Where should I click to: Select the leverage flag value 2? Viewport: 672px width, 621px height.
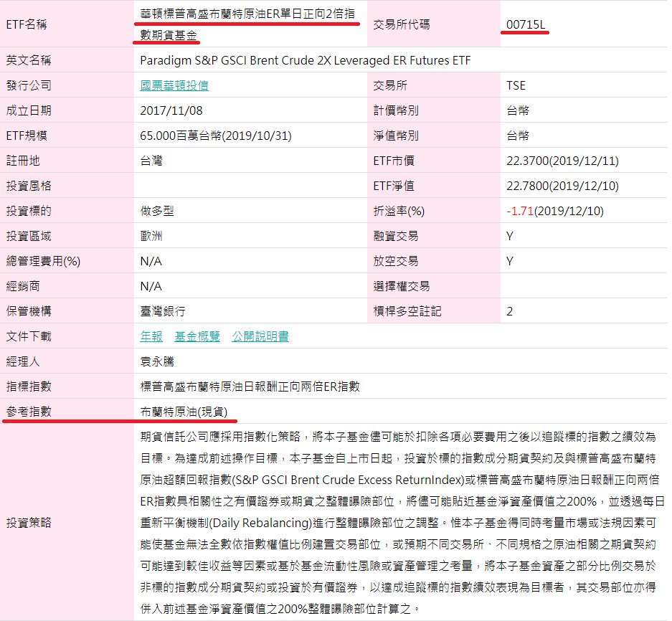point(510,311)
